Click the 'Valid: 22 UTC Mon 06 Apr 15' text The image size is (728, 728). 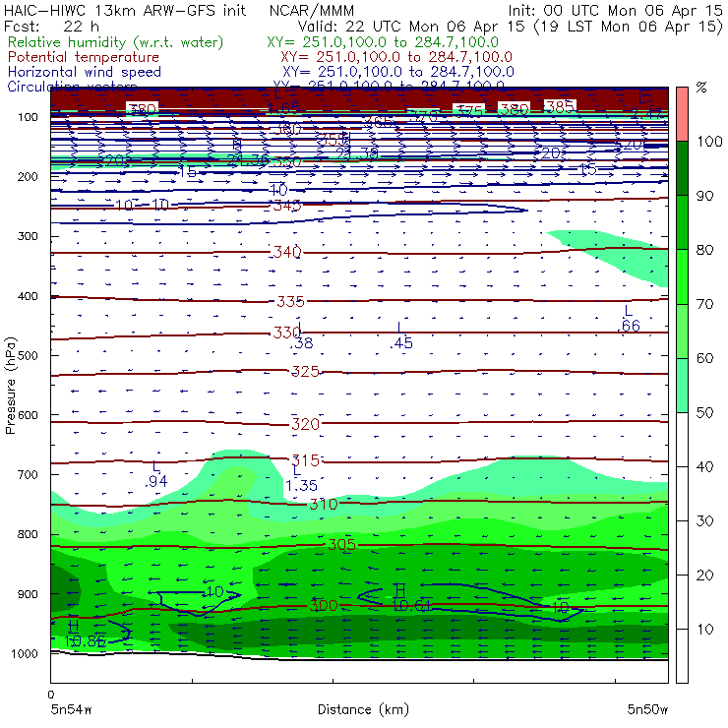tap(411, 27)
